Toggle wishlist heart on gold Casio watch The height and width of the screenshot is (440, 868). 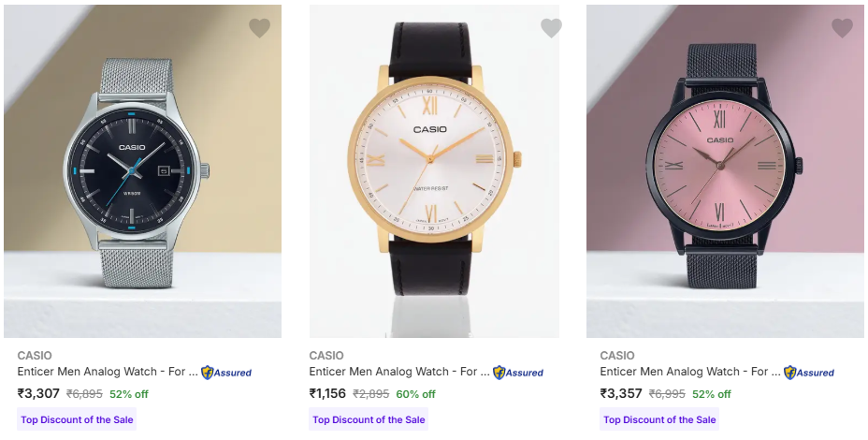click(x=551, y=28)
